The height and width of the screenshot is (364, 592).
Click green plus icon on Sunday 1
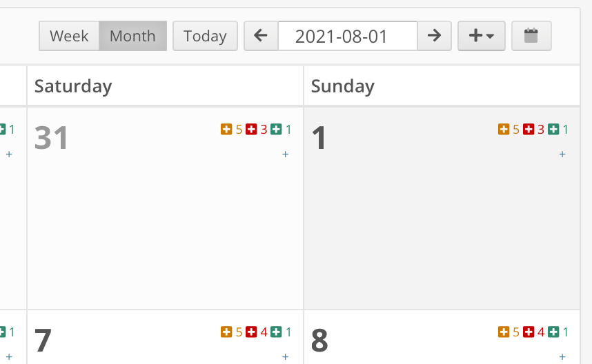pyautogui.click(x=553, y=129)
